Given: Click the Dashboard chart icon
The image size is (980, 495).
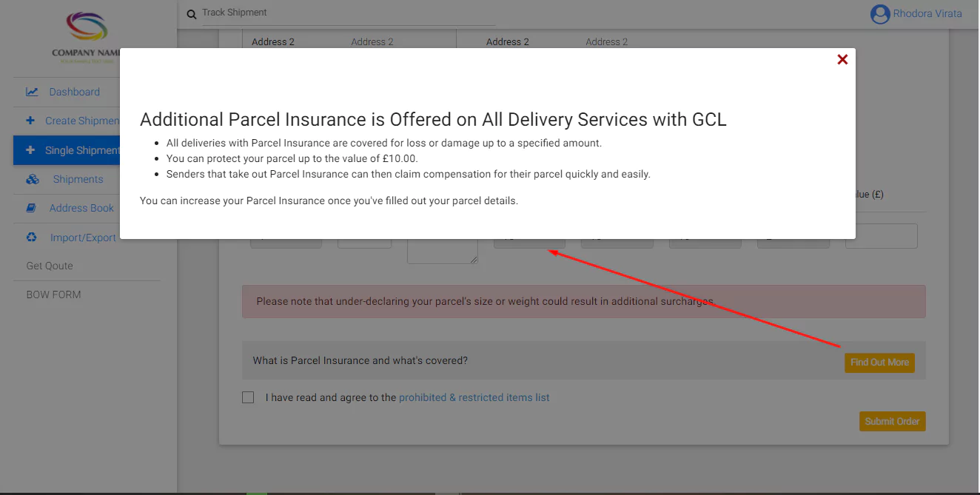Looking at the screenshot, I should pos(32,92).
